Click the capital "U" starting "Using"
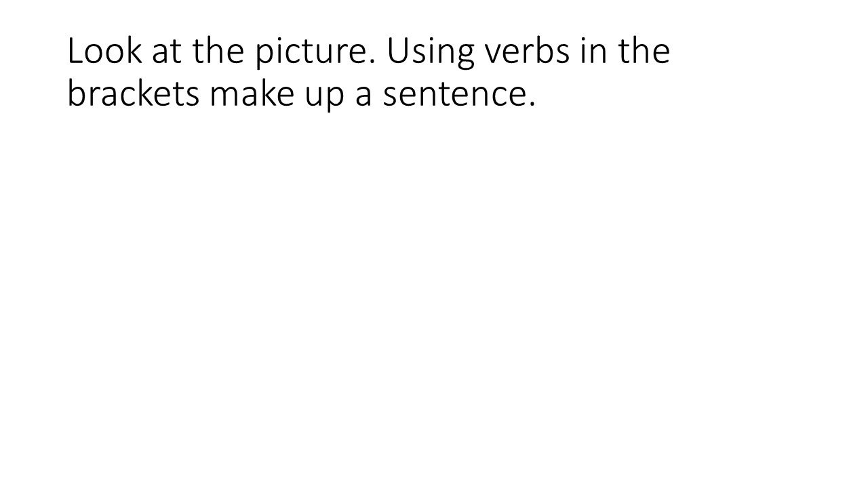Screen dimensions: 868x488 397,52
